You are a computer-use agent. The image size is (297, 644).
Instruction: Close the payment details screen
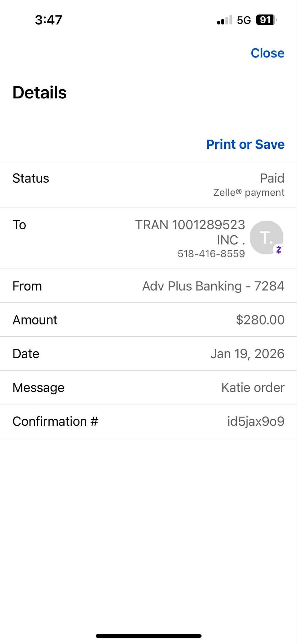pyautogui.click(x=267, y=53)
